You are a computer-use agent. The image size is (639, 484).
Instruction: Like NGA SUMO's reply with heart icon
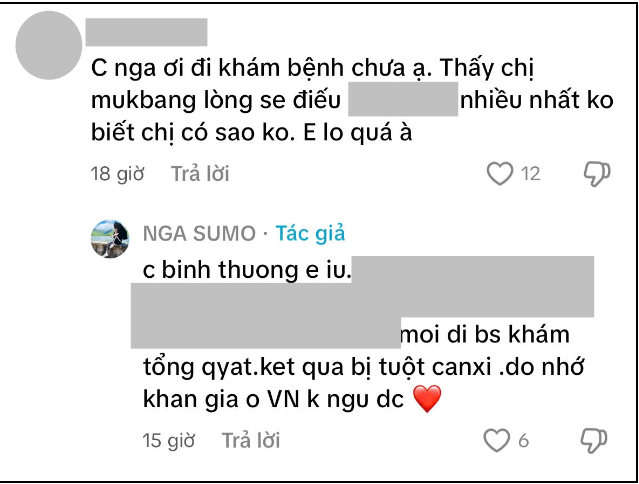[x=496, y=440]
